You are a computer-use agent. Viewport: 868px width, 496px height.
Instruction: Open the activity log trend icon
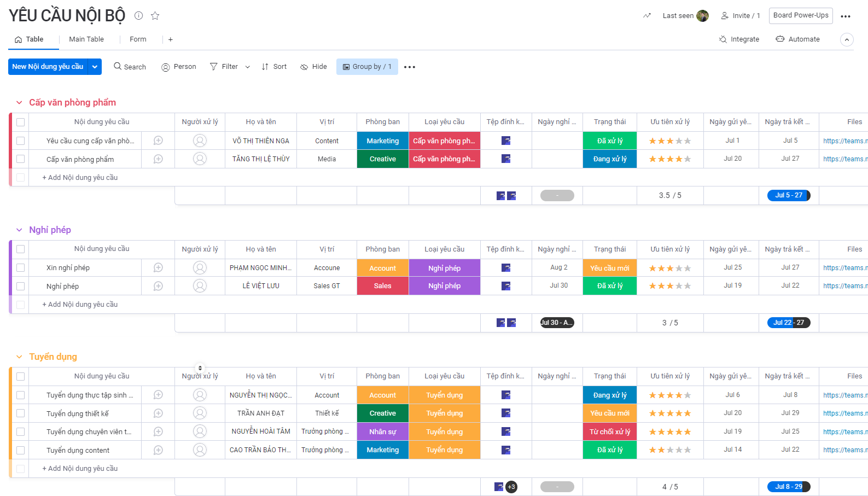click(x=647, y=16)
